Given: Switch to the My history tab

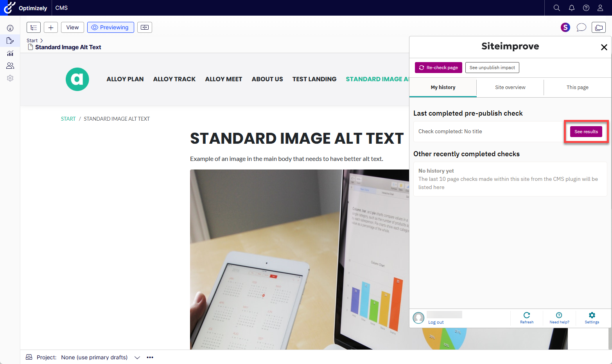Looking at the screenshot, I should point(443,87).
